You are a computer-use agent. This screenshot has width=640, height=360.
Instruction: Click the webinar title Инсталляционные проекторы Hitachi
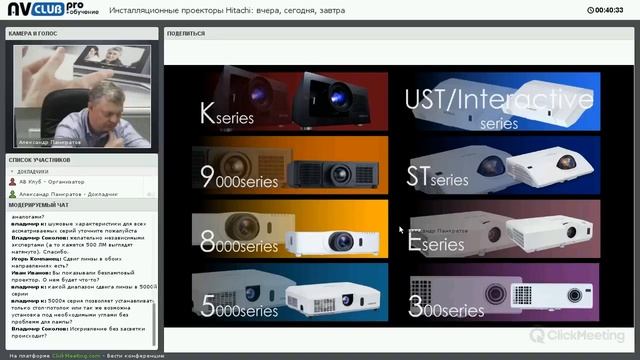227,10
